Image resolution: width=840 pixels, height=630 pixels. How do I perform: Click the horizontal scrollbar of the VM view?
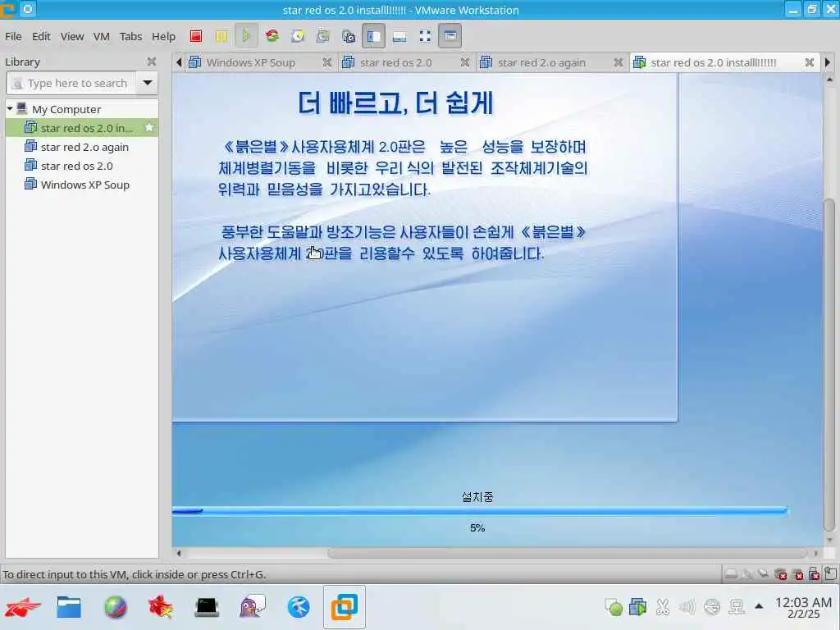click(568, 553)
